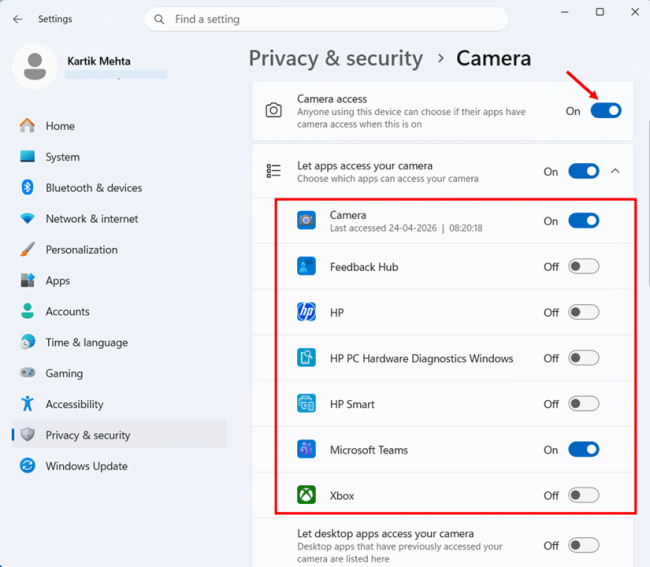The width and height of the screenshot is (650, 567).
Task: Click the Network wifi icon
Action: click(x=27, y=218)
